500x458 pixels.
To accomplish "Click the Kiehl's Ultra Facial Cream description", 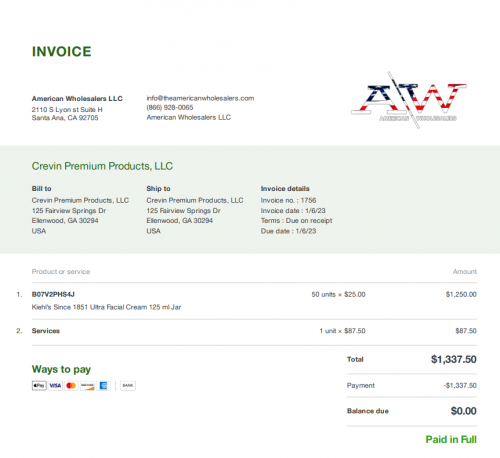I will [x=106, y=307].
